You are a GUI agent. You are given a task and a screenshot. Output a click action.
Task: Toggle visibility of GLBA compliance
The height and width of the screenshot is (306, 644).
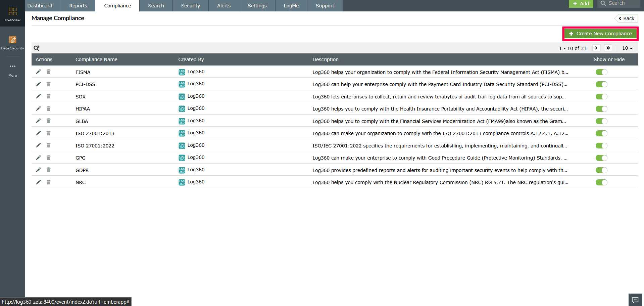click(601, 121)
